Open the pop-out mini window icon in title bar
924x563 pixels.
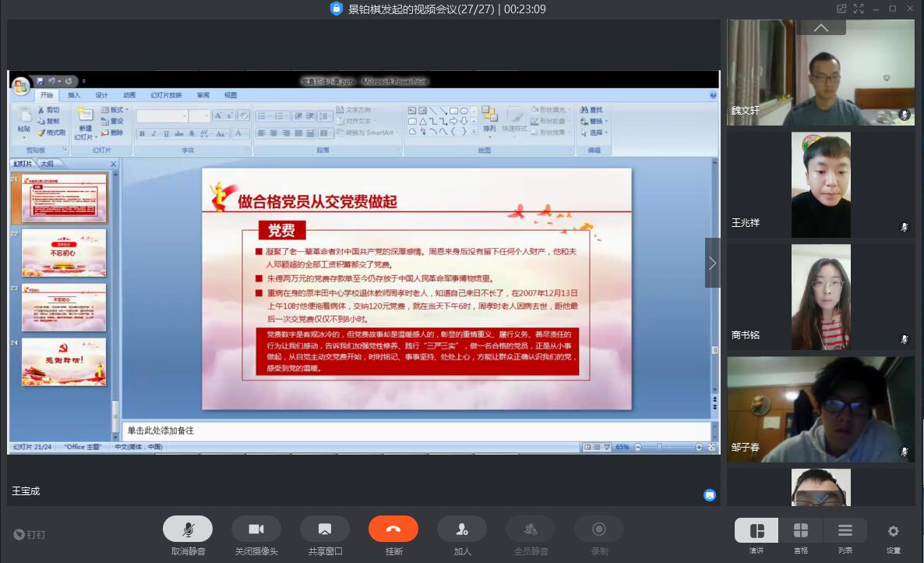841,9
